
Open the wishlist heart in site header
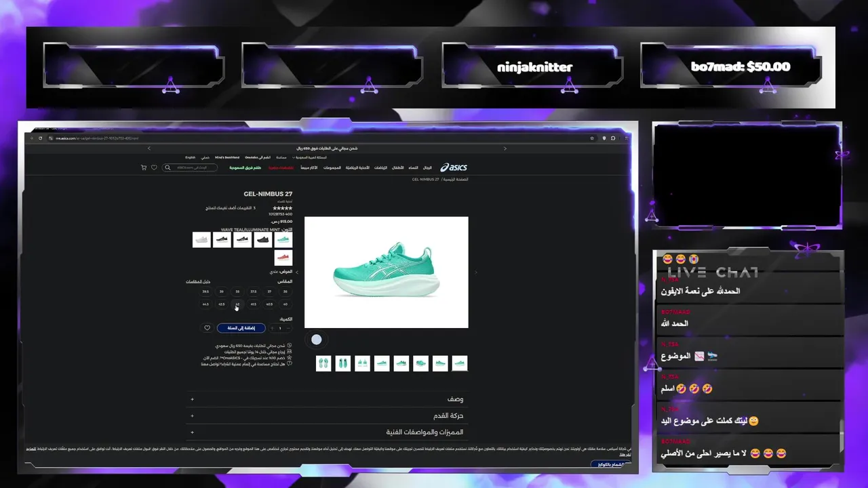154,167
